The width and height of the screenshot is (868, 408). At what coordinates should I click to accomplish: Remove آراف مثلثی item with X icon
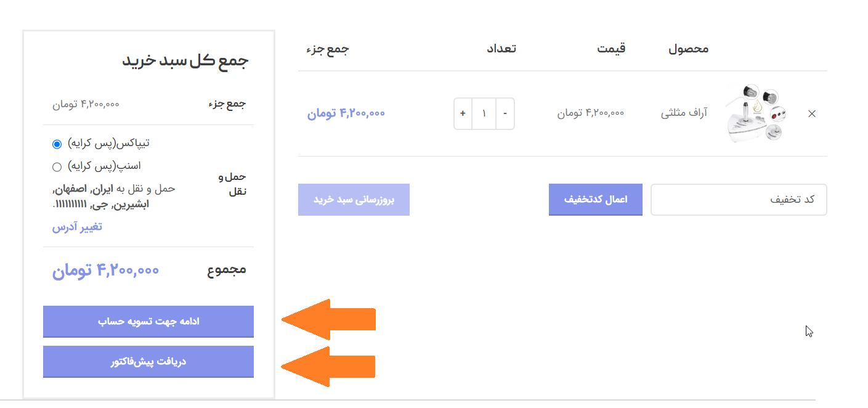click(811, 114)
